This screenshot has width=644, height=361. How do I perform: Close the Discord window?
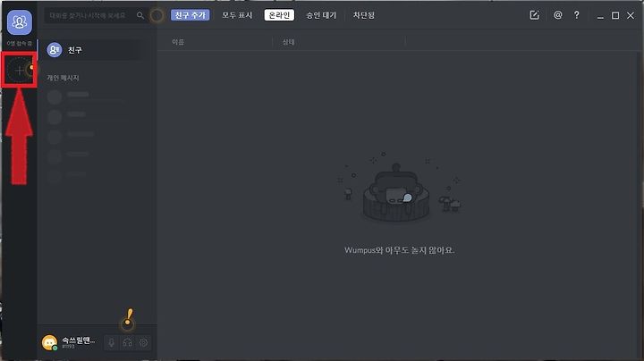(x=631, y=15)
